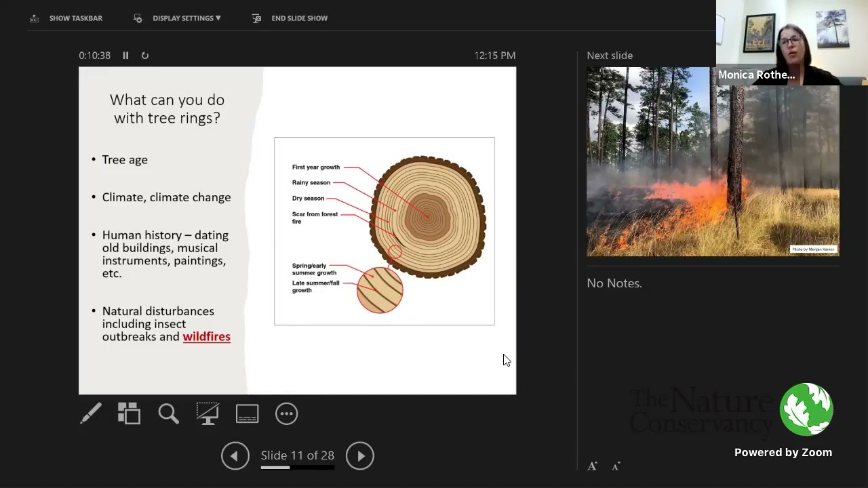Viewport: 868px width, 488px height.
Task: Click the show taskbar icon
Action: [x=34, y=18]
